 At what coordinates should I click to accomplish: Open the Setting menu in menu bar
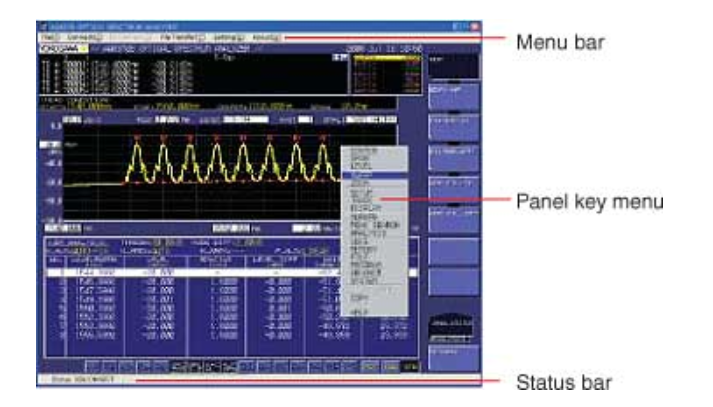pos(225,37)
